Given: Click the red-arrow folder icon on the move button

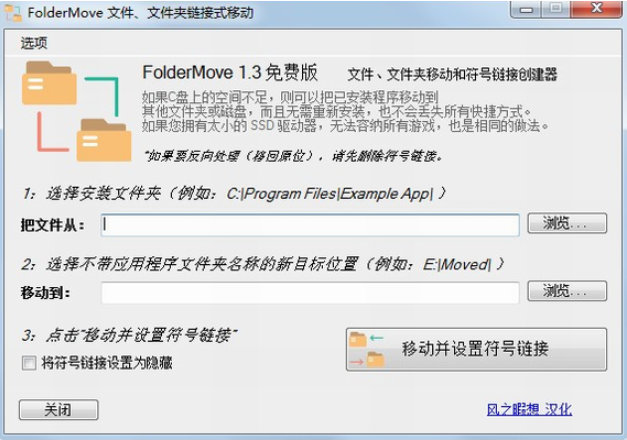Looking at the screenshot, I should tap(366, 360).
